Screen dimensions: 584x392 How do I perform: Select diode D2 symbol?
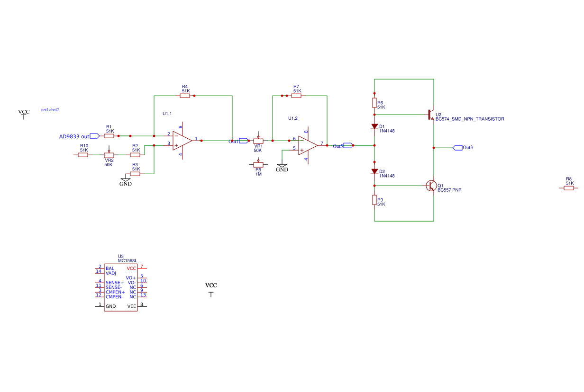click(374, 171)
